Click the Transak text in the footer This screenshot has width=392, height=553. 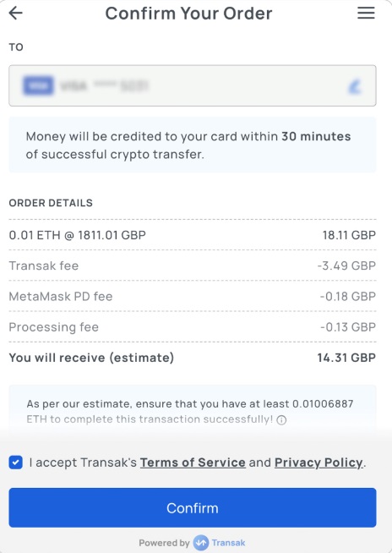[x=228, y=542]
